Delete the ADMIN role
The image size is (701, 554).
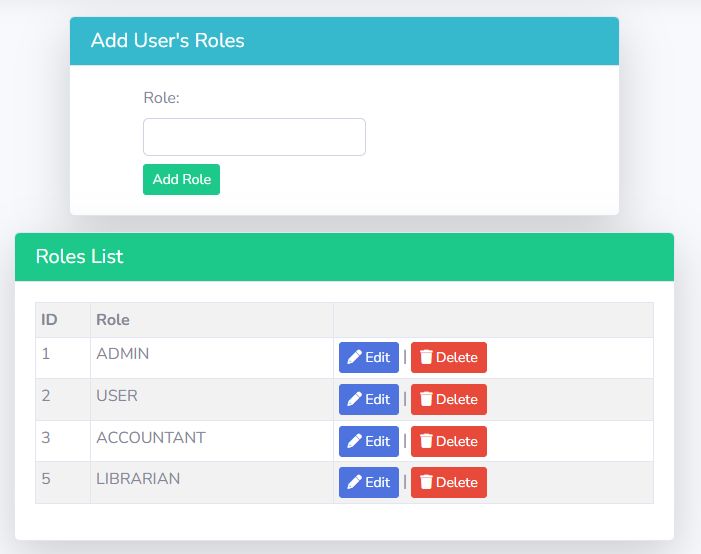(x=449, y=358)
